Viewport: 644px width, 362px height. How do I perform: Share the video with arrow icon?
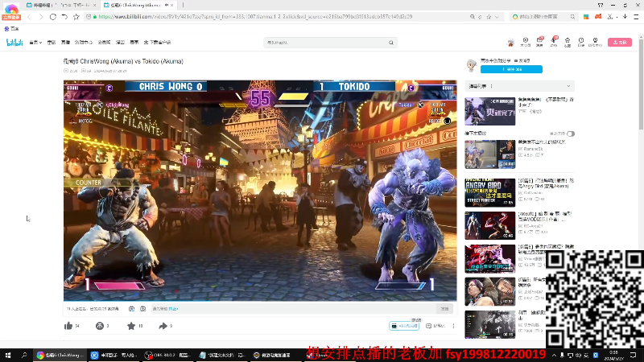[163, 326]
